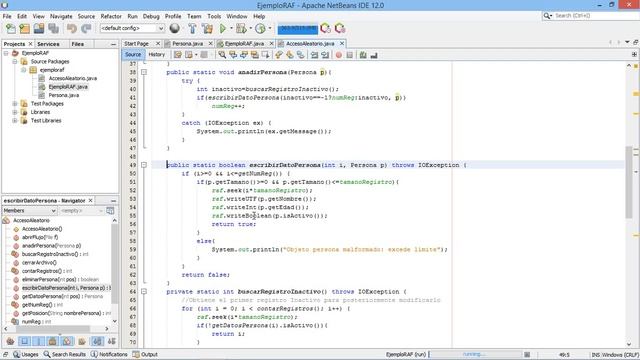This screenshot has width=640, height=360.
Task: Toggle Fully Qualified Names in Navigator
Action: click(82, 341)
